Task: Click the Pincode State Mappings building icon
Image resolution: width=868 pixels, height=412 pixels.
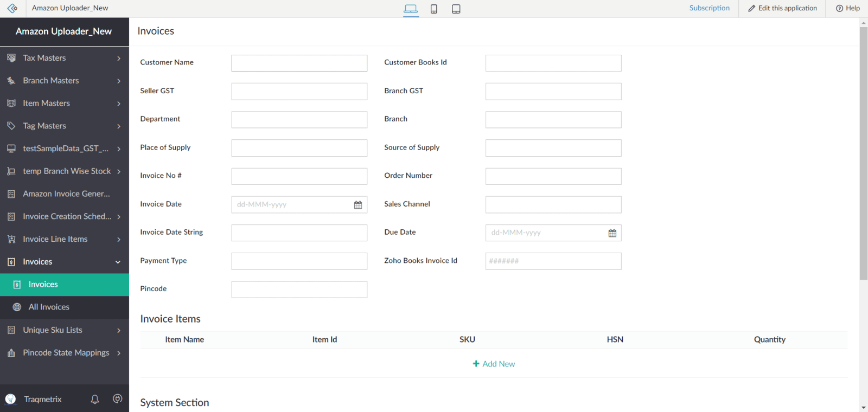Action: (x=11, y=352)
